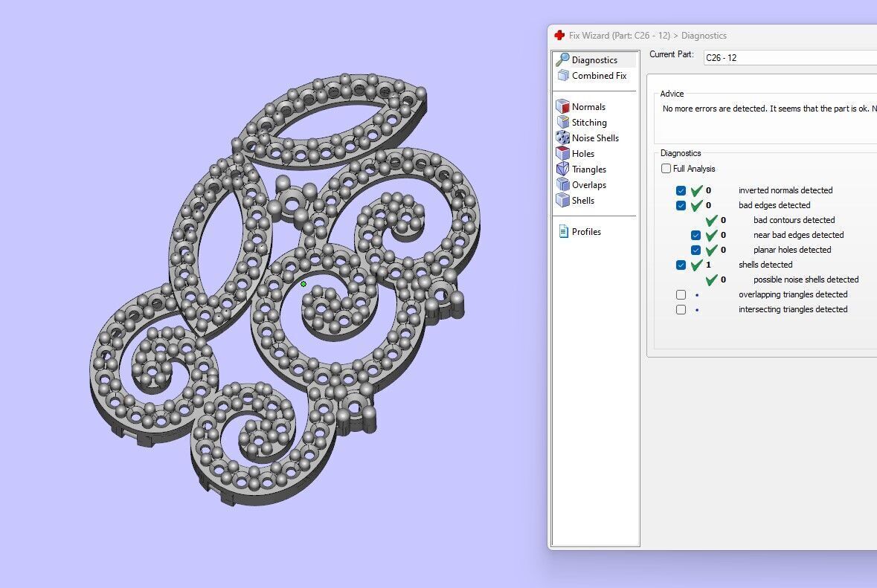The height and width of the screenshot is (588, 877).
Task: Go to Combined Fix menu entry
Action: click(599, 76)
